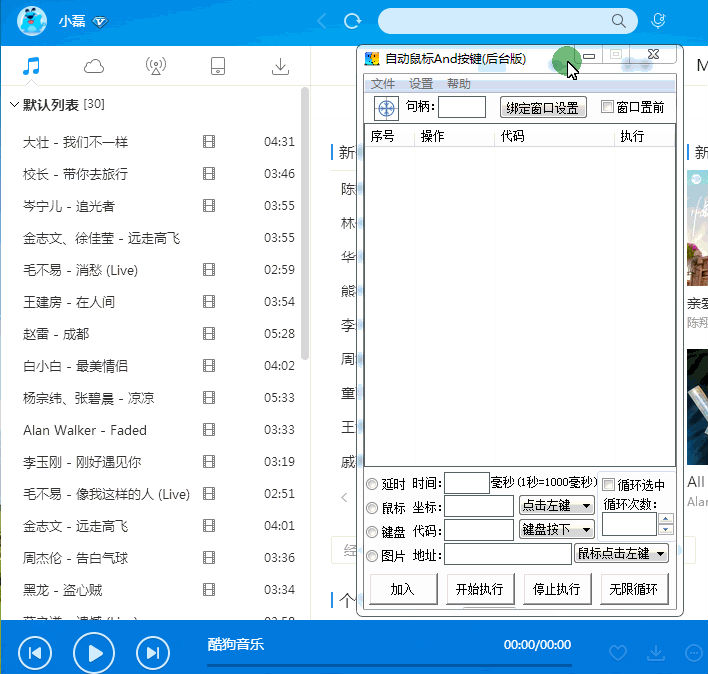
Task: Click the 坐标 input field
Action: (x=479, y=506)
